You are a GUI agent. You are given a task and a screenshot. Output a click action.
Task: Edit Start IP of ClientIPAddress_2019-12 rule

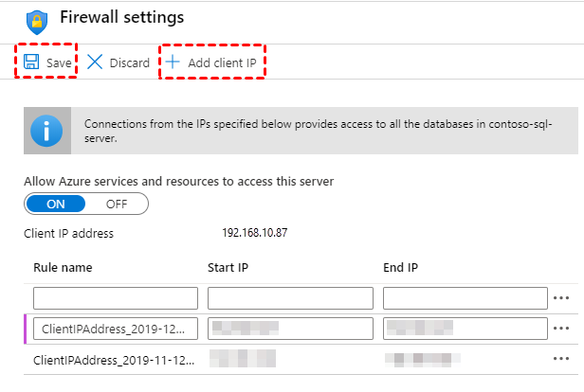290,329
